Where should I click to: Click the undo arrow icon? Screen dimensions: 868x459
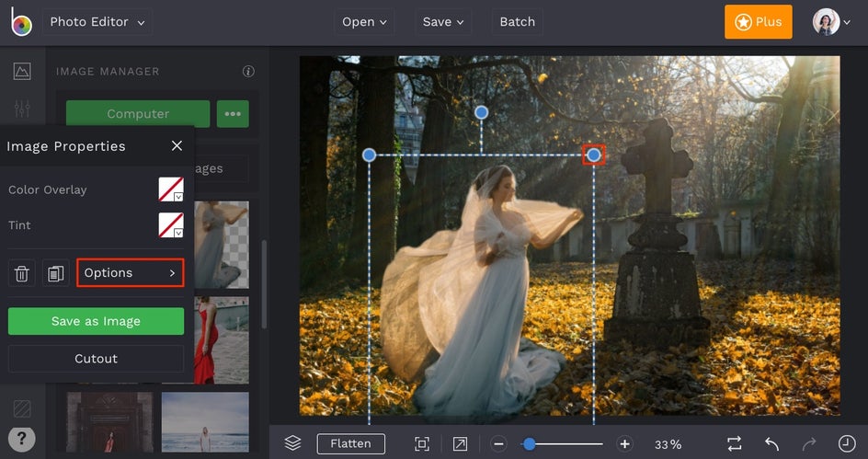click(772, 444)
